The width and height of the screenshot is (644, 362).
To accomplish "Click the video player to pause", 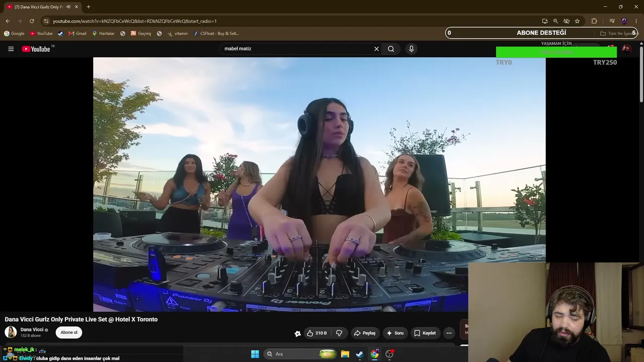I will (x=319, y=185).
